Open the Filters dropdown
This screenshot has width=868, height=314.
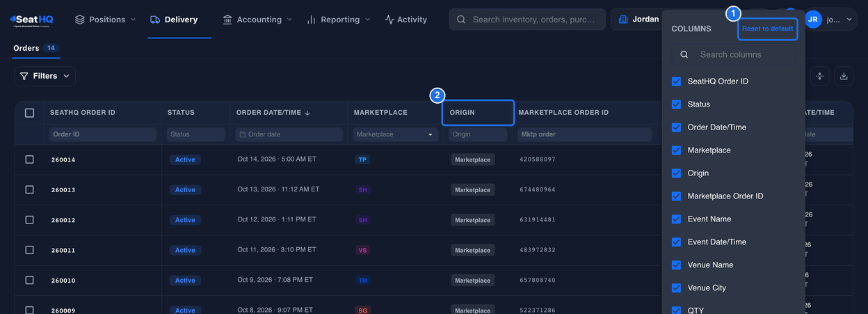[45, 76]
